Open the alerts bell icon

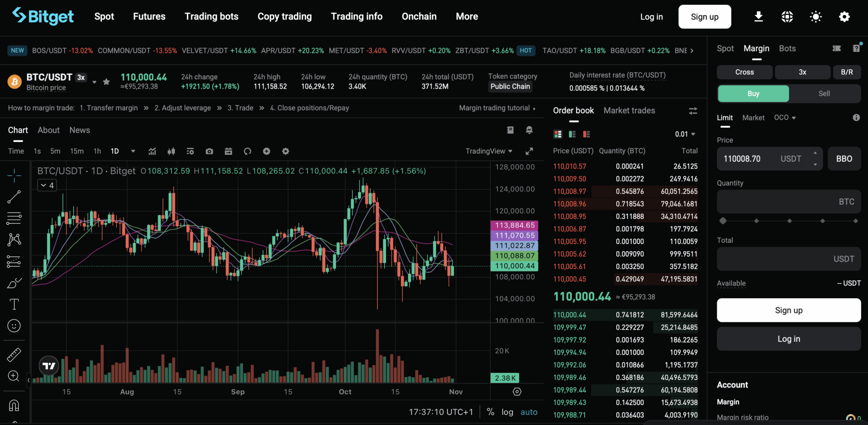[x=529, y=130]
